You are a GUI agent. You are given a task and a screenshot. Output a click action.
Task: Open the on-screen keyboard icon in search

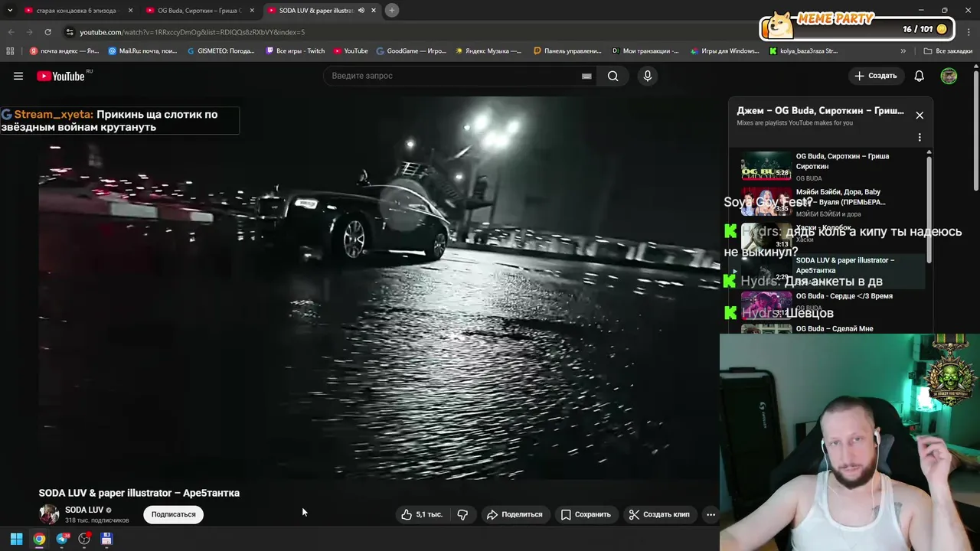click(x=586, y=76)
